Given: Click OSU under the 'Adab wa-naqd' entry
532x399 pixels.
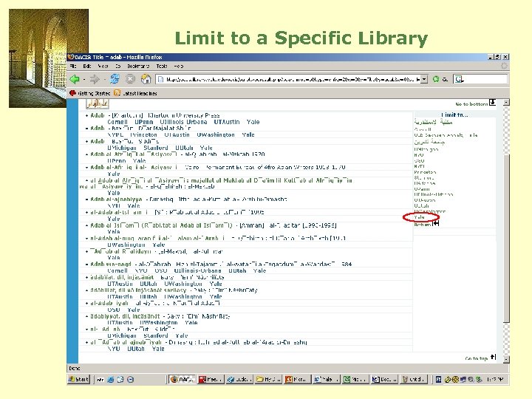Looking at the screenshot, I should (x=161, y=270).
